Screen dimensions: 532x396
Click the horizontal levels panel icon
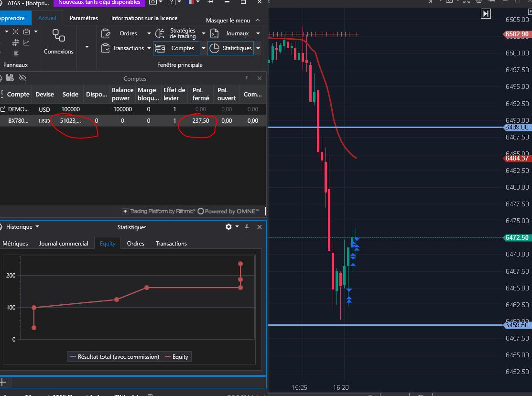16,43
